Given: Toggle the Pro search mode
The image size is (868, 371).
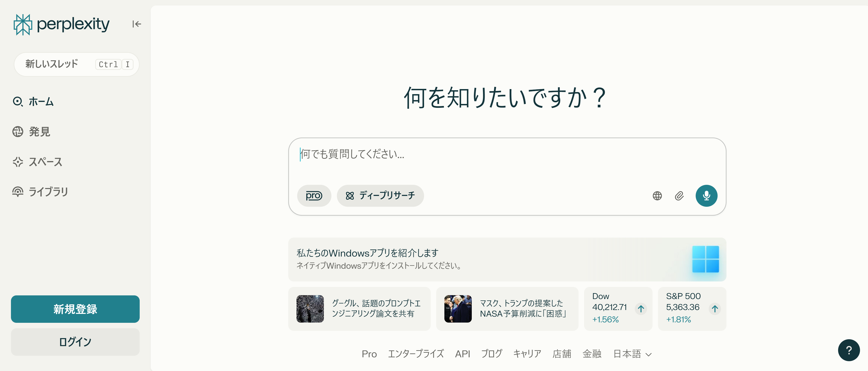Looking at the screenshot, I should point(314,196).
